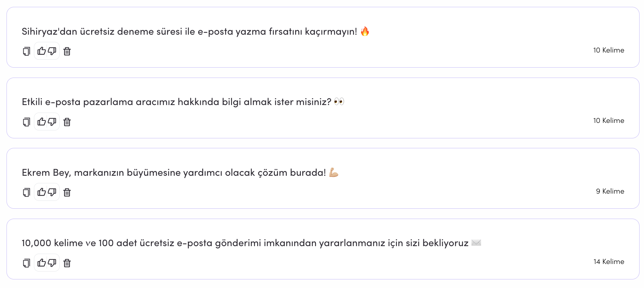Copy the Sihiryaz free trial subject line
This screenshot has width=644, height=288.
click(x=26, y=51)
